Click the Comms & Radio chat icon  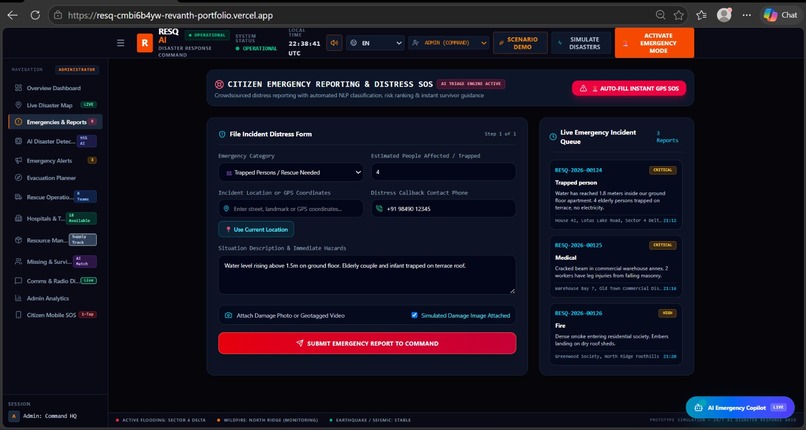tap(19, 281)
